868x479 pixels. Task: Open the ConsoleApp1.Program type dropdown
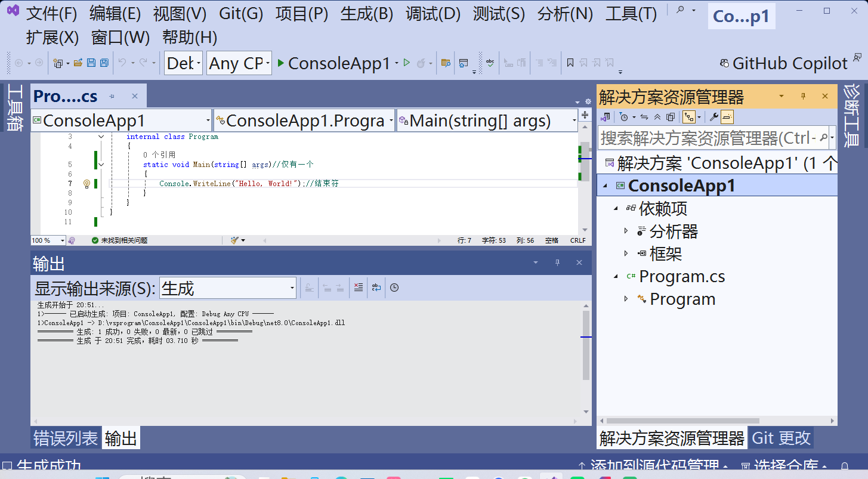tap(304, 120)
